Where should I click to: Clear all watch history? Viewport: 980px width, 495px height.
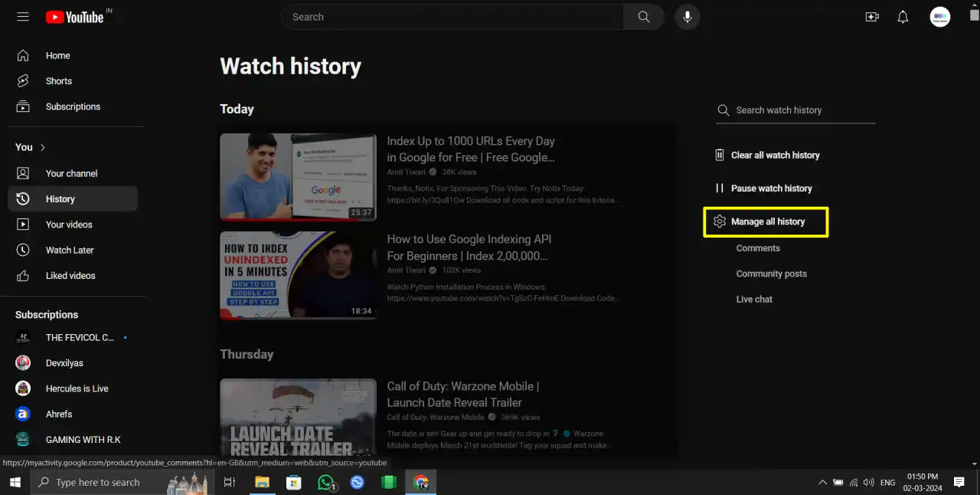click(776, 155)
